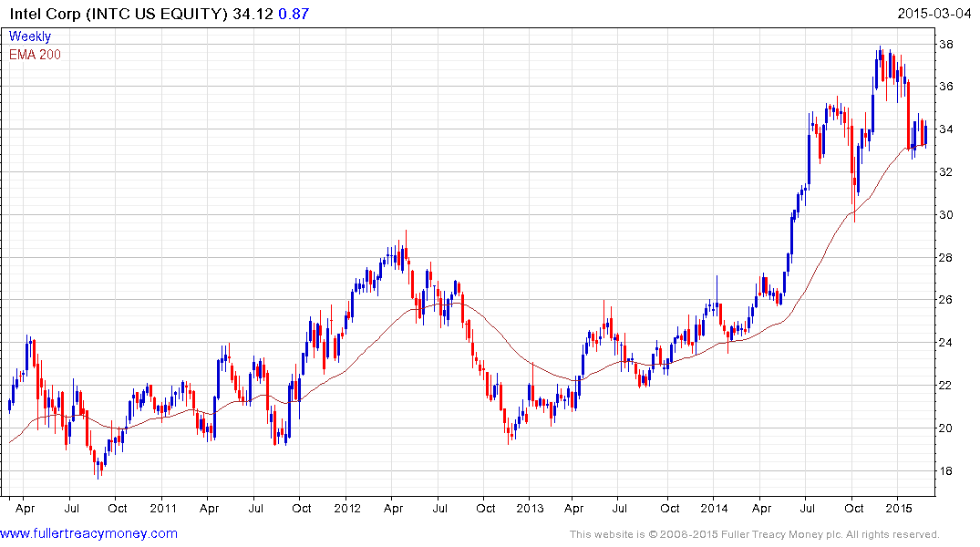Image resolution: width=980 pixels, height=547 pixels.
Task: Select the 22 price axis label
Action: 945,385
